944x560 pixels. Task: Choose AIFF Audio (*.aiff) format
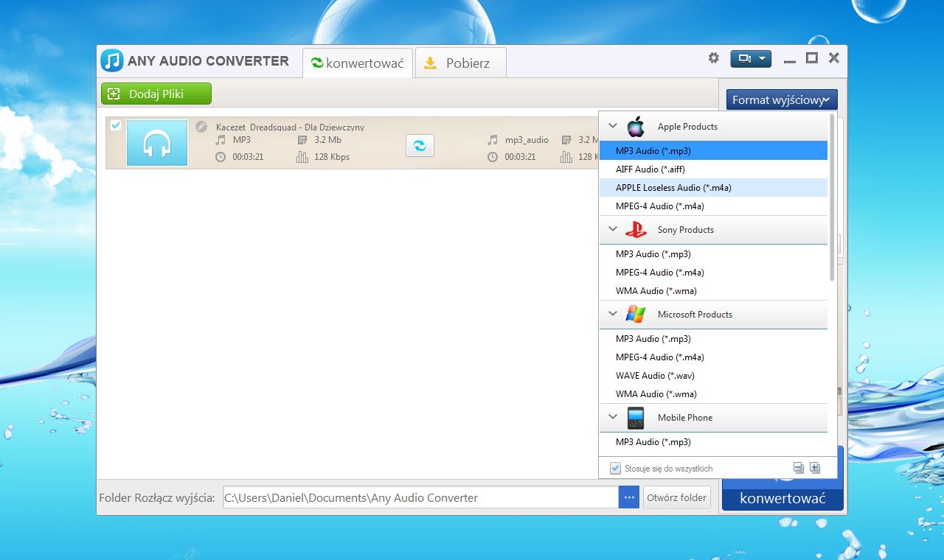pos(713,169)
